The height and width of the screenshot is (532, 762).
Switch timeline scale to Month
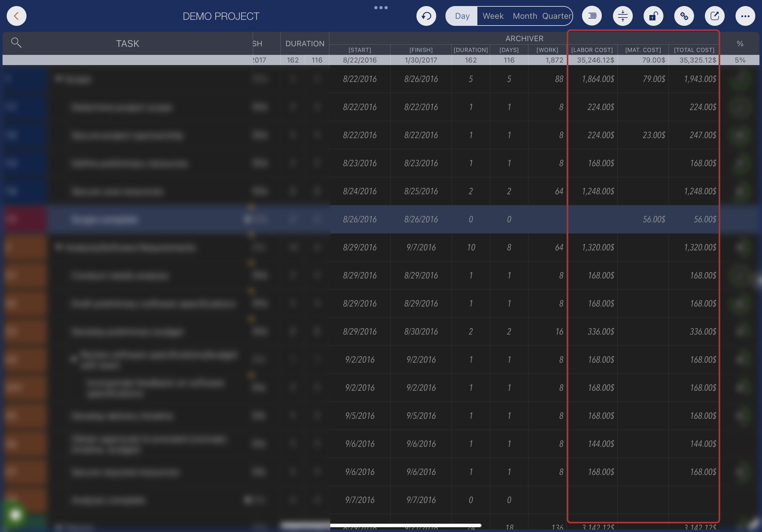pos(525,16)
